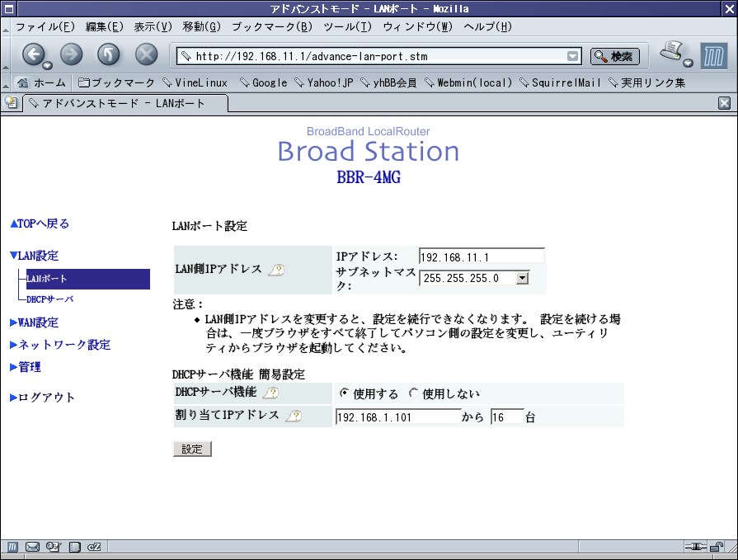This screenshot has width=738, height=560.
Task: Open Composer from the status bar icon
Action: coord(54,547)
